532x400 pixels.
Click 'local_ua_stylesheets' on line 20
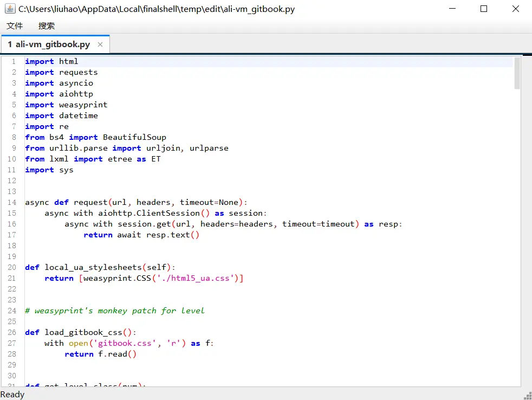[x=93, y=268]
